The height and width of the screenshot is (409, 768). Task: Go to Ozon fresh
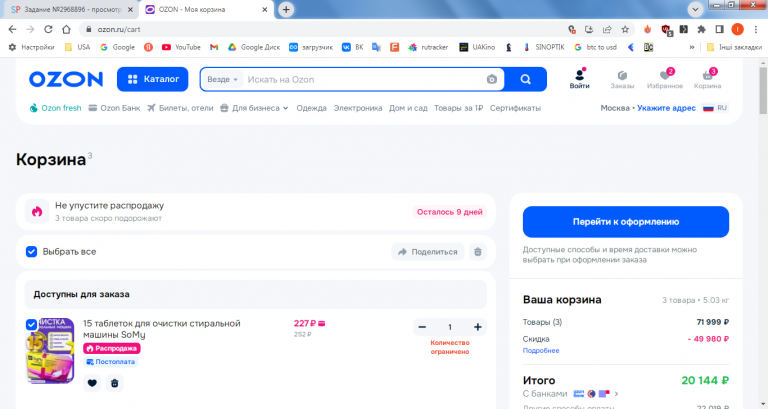click(x=55, y=108)
